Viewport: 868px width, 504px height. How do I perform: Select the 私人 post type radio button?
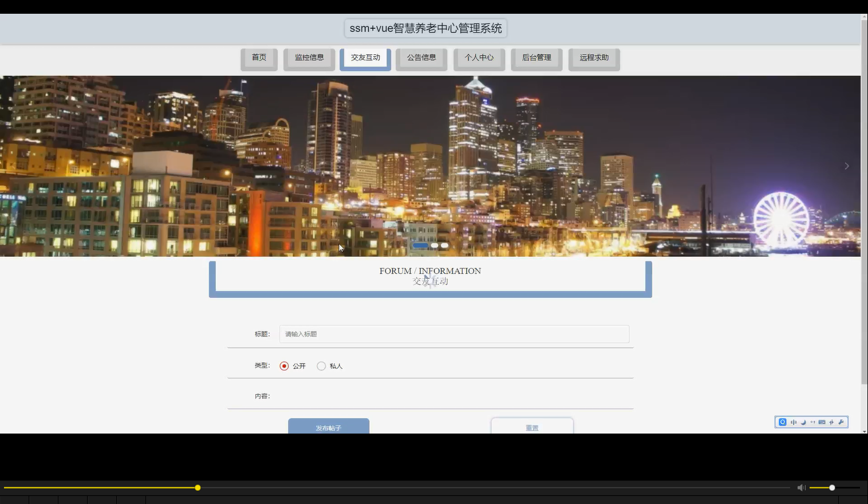point(321,365)
